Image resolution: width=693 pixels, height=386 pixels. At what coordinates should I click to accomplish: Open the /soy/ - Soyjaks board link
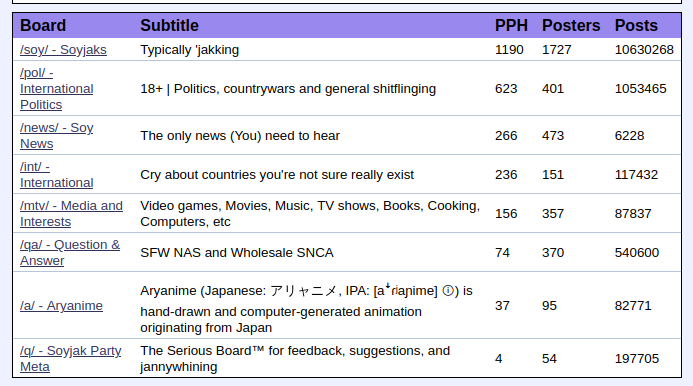tap(63, 50)
